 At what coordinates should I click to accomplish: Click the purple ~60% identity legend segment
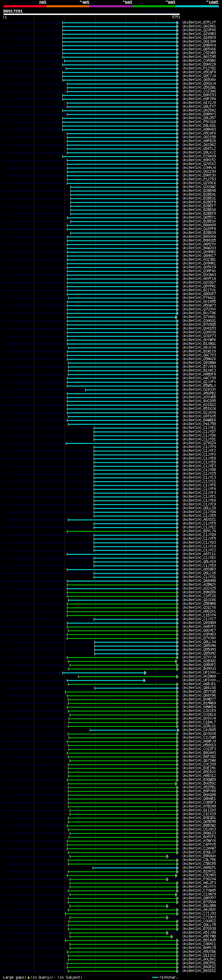point(111,7)
